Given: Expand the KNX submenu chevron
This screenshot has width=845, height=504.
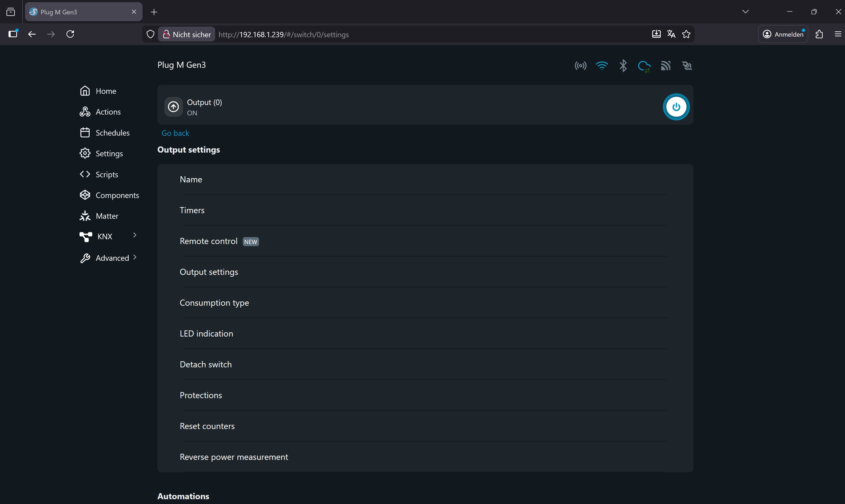Looking at the screenshot, I should [135, 235].
